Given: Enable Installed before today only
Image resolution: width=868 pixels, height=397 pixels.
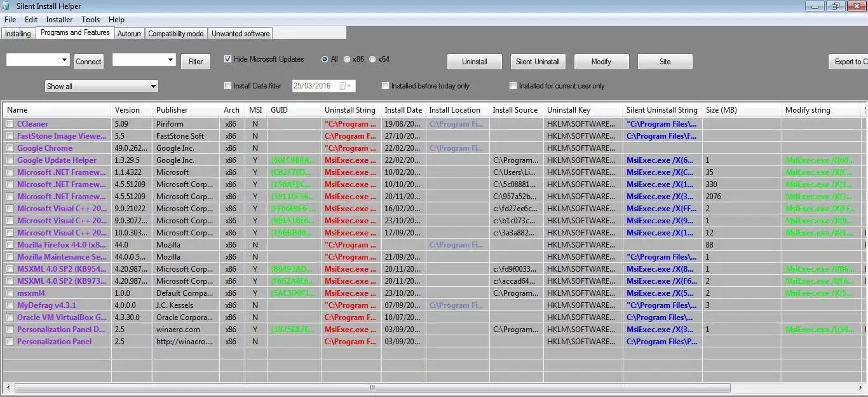Looking at the screenshot, I should pyautogui.click(x=385, y=86).
